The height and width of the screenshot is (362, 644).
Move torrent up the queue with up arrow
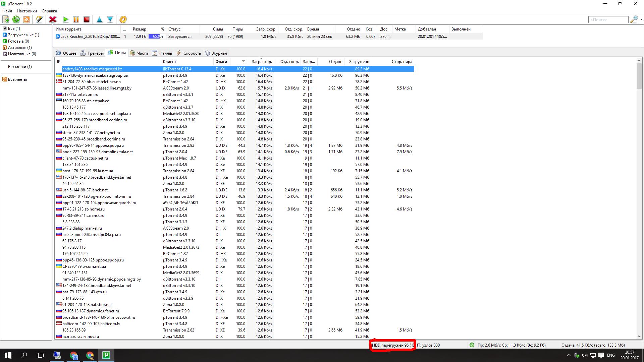point(100,19)
